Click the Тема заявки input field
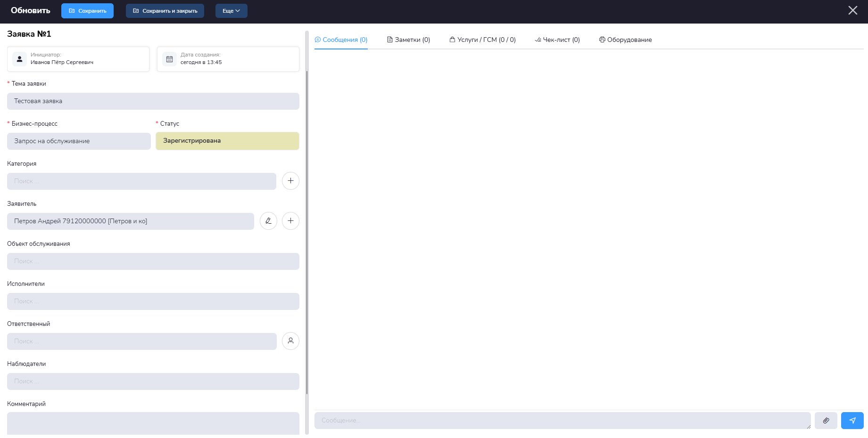Viewport: 868px width, 438px height. point(153,101)
